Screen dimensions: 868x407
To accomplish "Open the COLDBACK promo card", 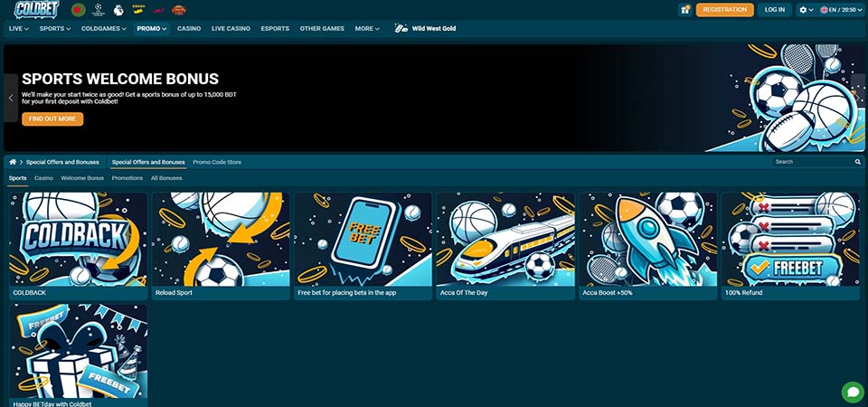I will [x=78, y=246].
